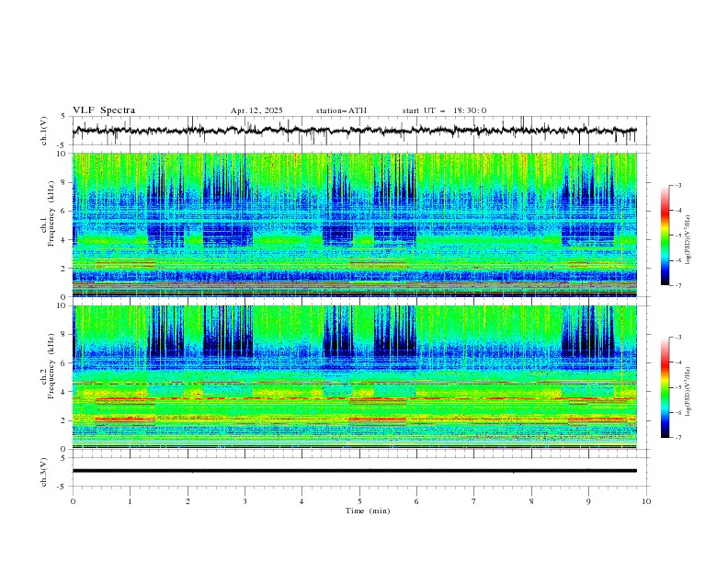Click the date 'Apr. 12, 2025'

256,110
